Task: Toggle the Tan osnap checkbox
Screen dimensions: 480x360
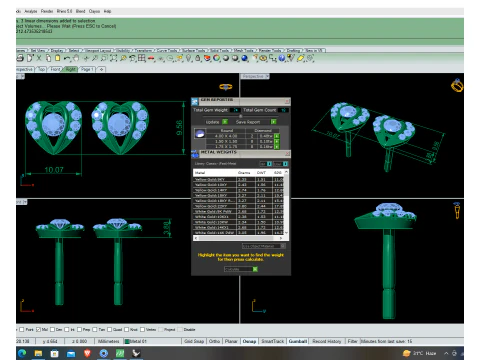Action: click(95, 330)
